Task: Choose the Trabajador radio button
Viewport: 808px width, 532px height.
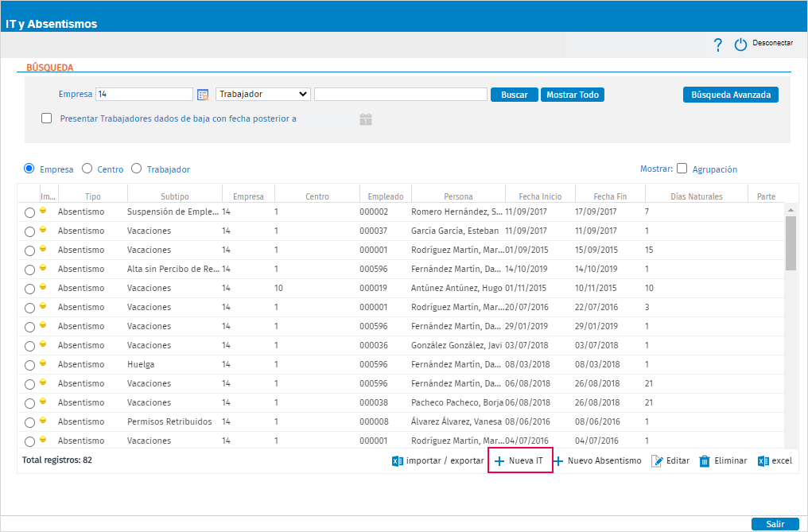Action: pos(136,169)
